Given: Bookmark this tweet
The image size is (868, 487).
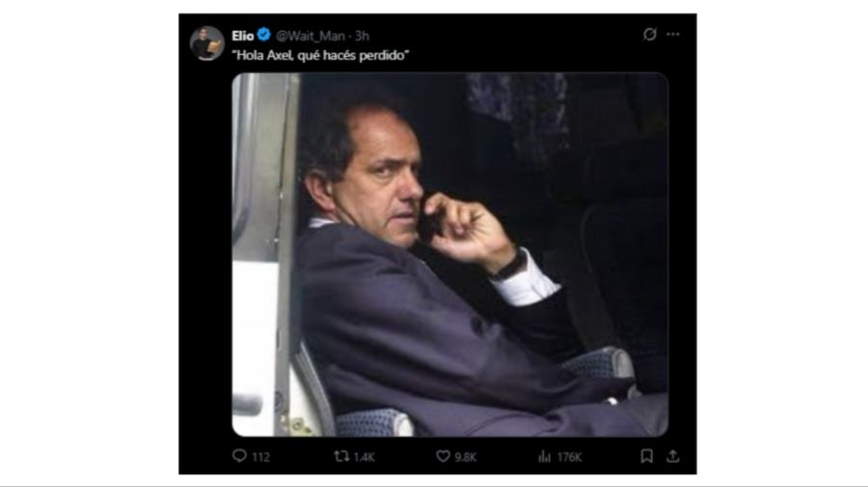Looking at the screenshot, I should 647,456.
